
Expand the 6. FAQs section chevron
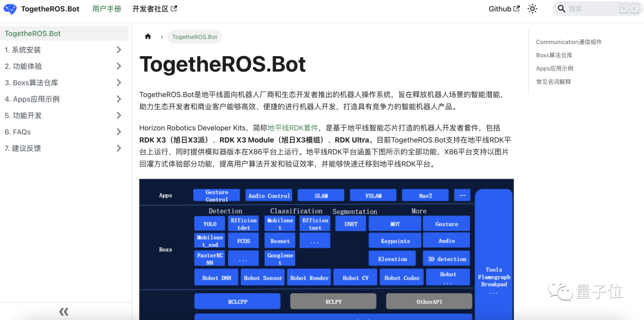pyautogui.click(x=119, y=132)
